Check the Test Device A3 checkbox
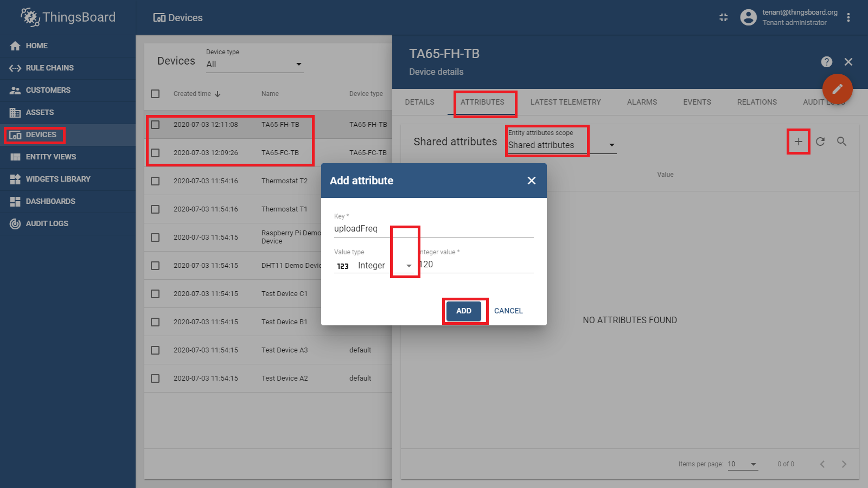The height and width of the screenshot is (488, 868). [x=155, y=350]
